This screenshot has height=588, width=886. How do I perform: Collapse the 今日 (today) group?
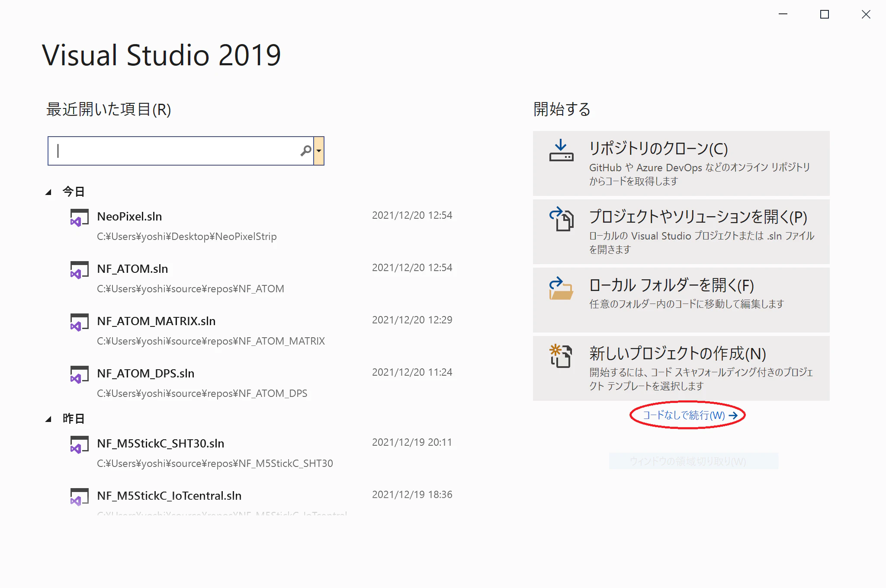(x=48, y=192)
